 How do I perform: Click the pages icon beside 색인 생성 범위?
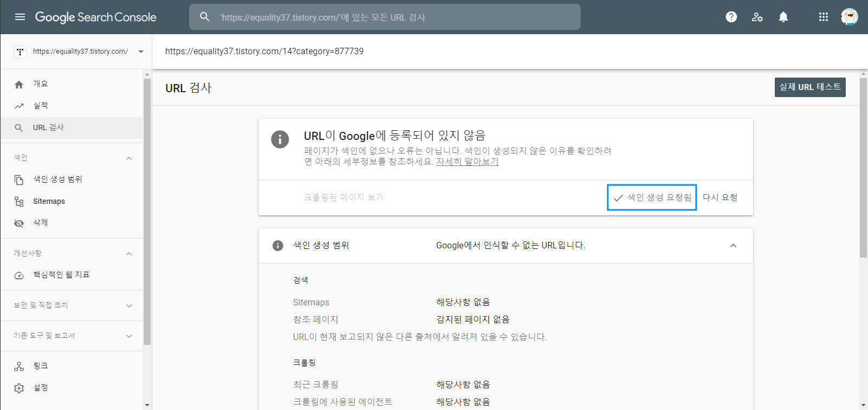click(x=19, y=180)
